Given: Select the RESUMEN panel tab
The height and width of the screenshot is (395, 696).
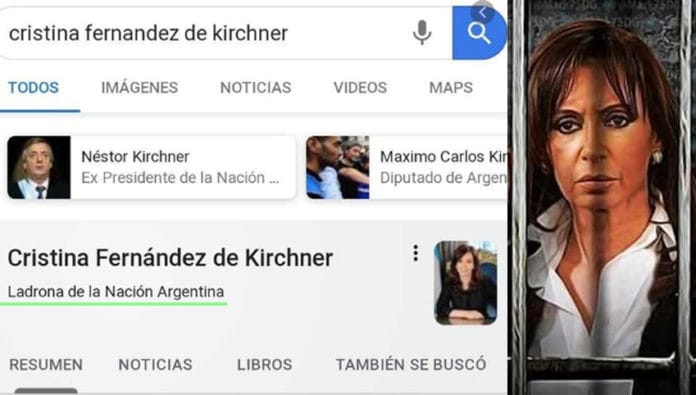Looking at the screenshot, I should pos(46,365).
